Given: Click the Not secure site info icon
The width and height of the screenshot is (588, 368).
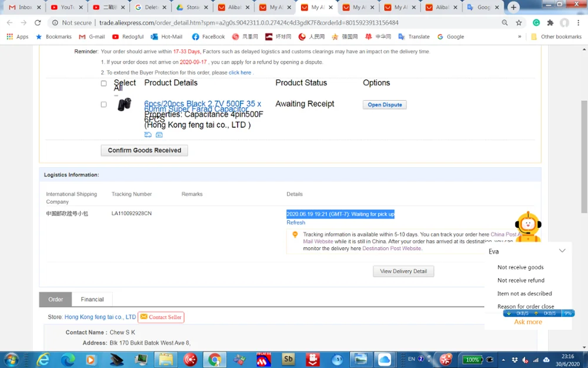Looking at the screenshot, I should (55, 22).
